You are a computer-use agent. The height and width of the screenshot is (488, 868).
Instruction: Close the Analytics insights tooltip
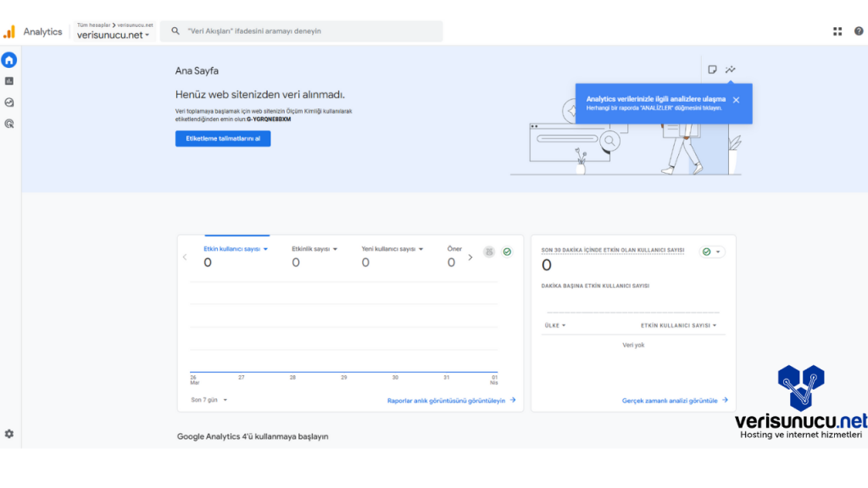click(737, 100)
